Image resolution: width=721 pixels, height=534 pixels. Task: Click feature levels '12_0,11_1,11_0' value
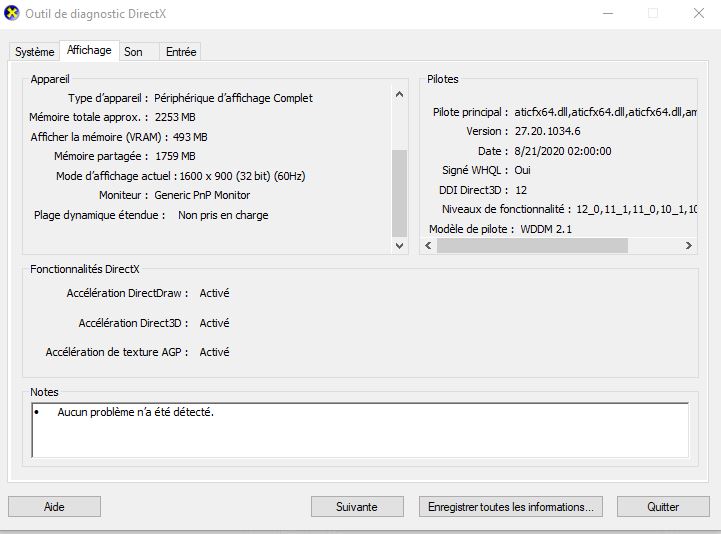636,209
